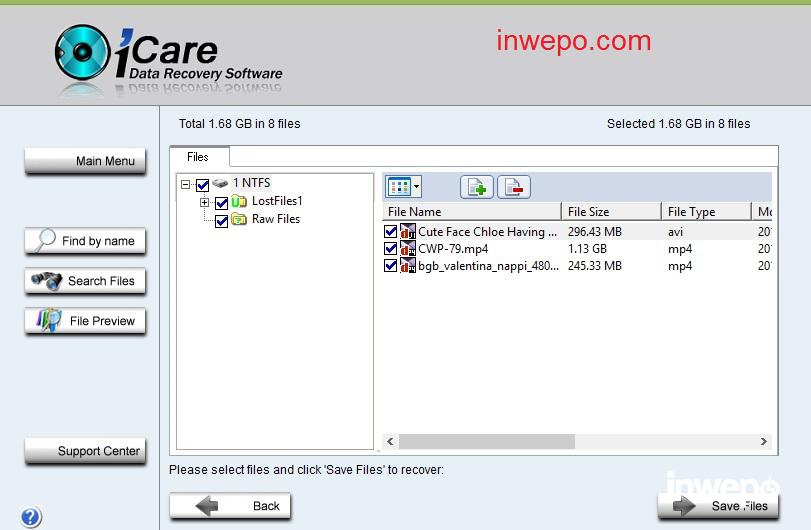811x530 pixels.
Task: Uncheck the LostFiles1 folder checkbox
Action: pyautogui.click(x=221, y=203)
